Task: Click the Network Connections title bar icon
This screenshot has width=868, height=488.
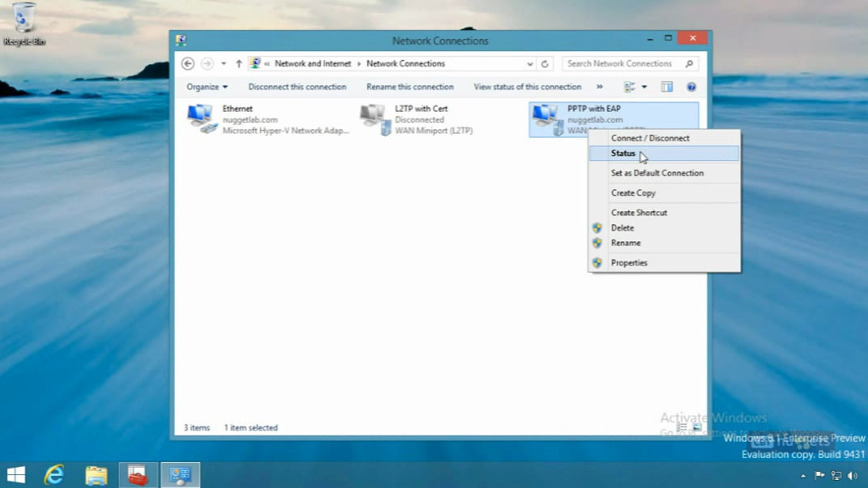Action: point(181,40)
